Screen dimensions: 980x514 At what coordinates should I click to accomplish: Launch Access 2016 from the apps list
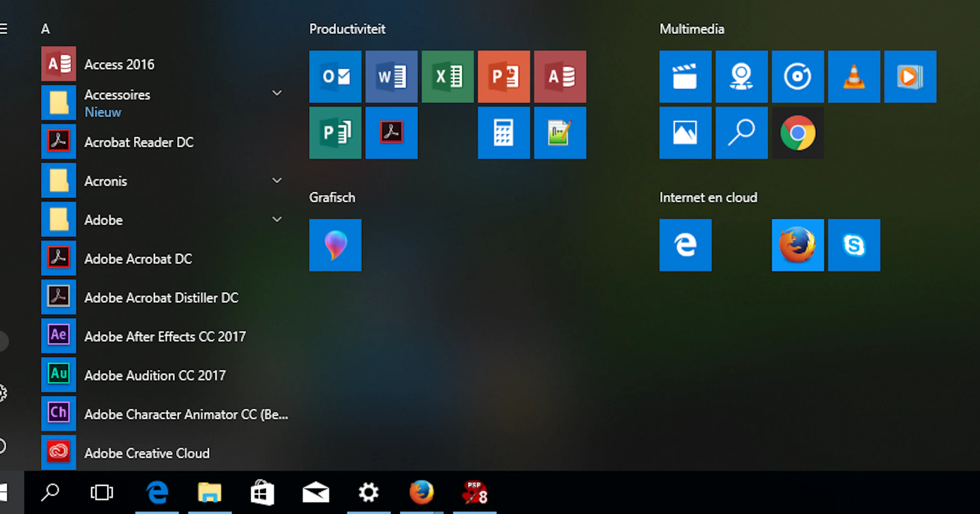(119, 64)
